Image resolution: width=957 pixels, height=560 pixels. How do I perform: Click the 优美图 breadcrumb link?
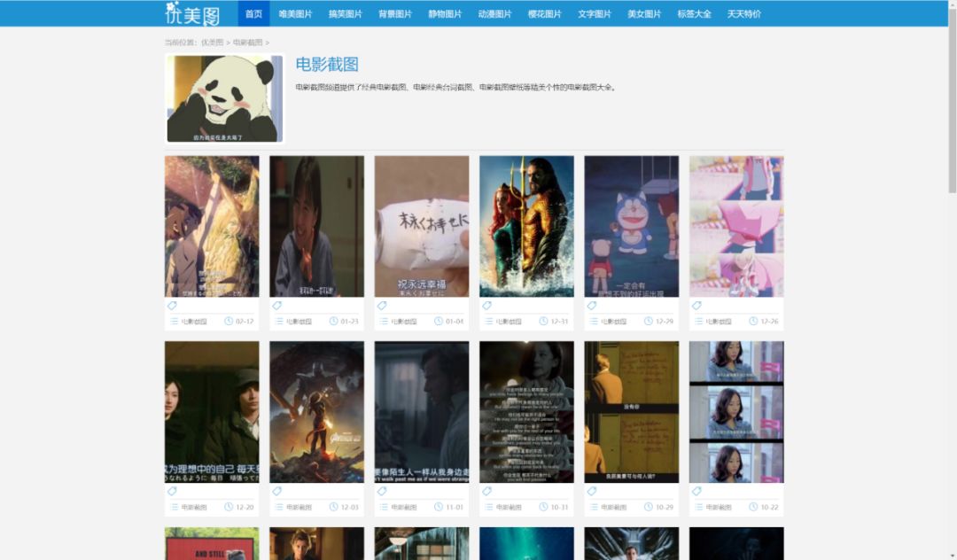coord(213,43)
